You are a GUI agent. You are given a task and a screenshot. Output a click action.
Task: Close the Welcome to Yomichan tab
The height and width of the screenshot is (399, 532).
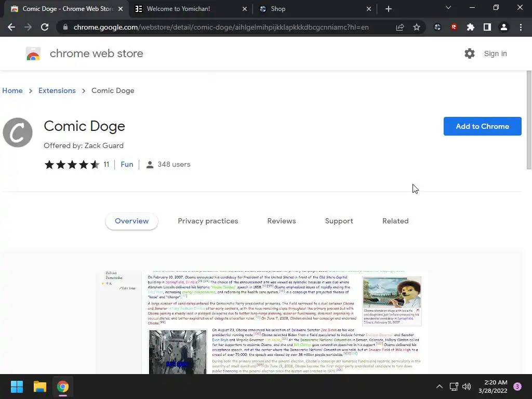coord(245,9)
